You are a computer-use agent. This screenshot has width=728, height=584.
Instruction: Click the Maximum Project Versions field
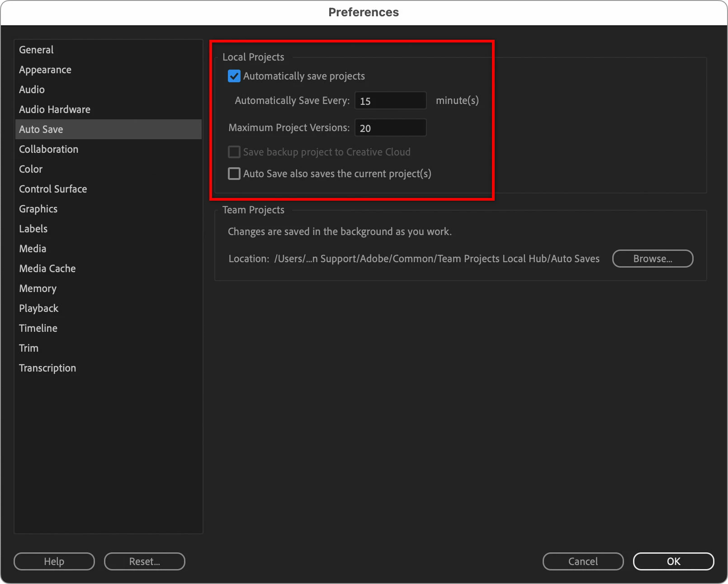pos(391,127)
